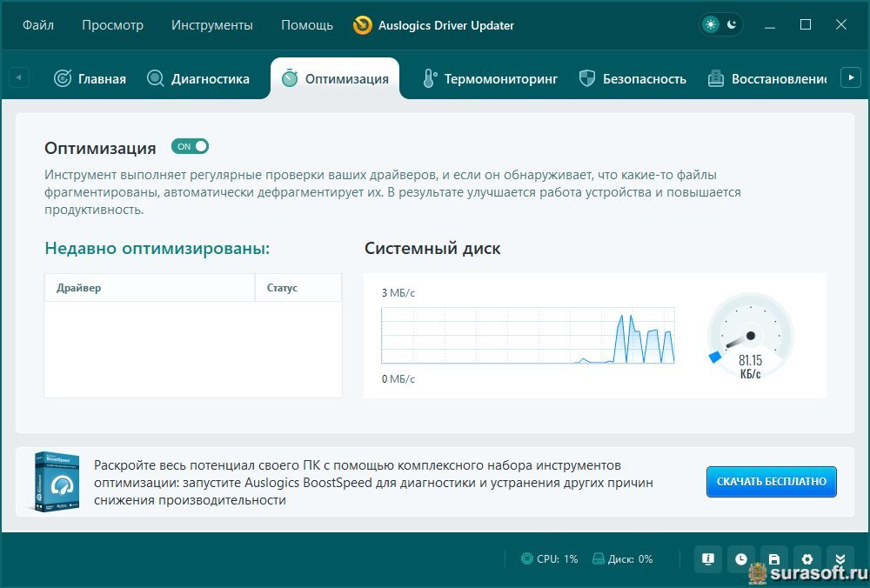Switch to the Восстановление tab

tap(767, 79)
